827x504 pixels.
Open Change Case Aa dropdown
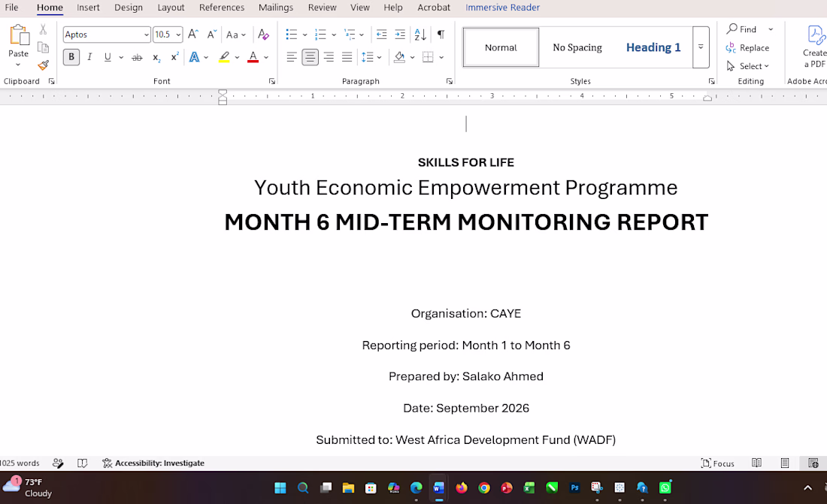[x=236, y=35]
